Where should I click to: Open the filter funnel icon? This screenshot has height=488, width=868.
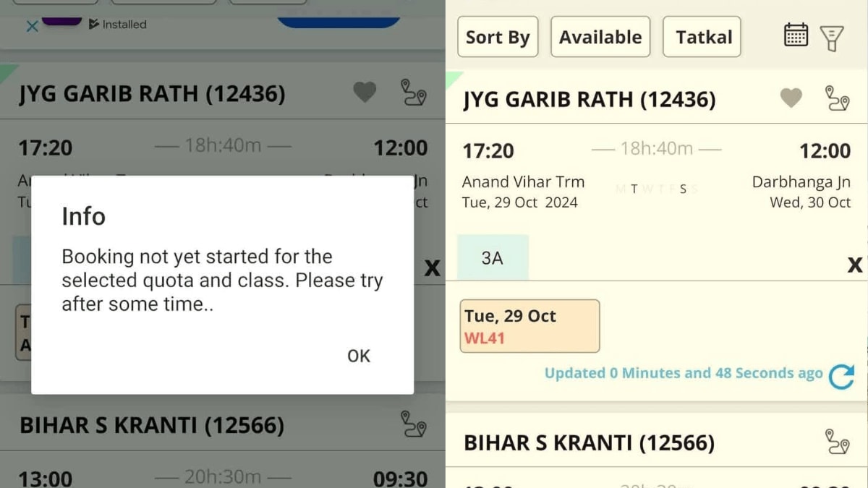click(x=832, y=38)
